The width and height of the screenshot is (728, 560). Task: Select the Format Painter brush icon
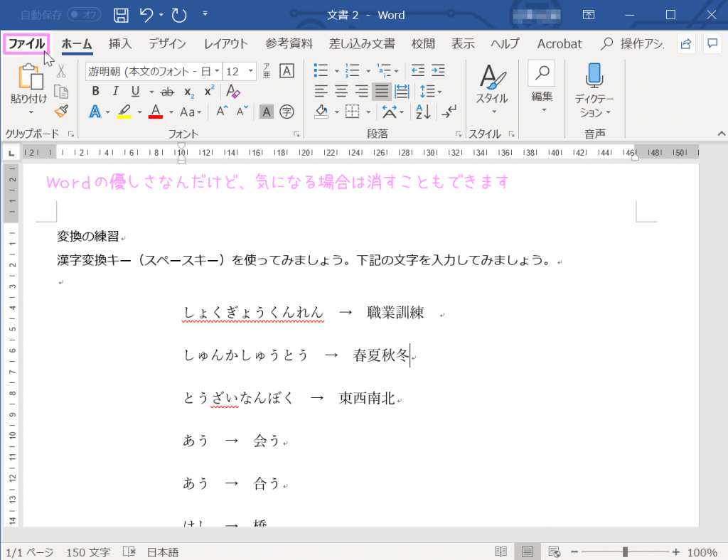click(61, 111)
